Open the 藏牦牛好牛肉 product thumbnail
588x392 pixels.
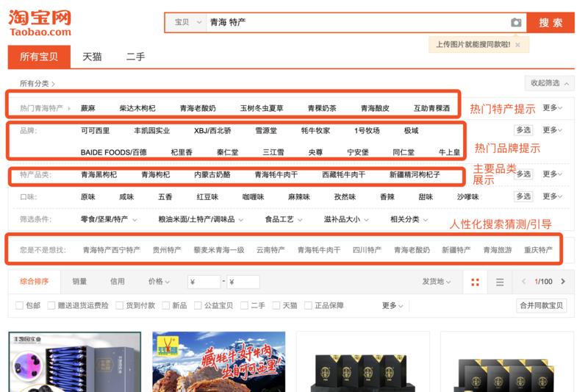(x=218, y=362)
